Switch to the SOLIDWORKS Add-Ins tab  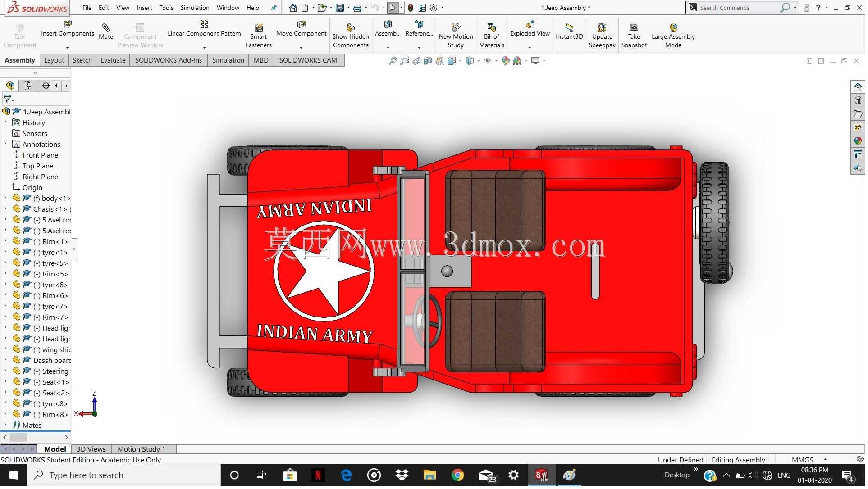tap(169, 60)
